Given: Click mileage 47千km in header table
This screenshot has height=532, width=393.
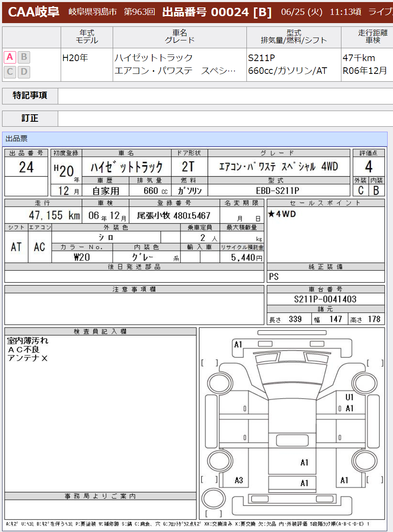Looking at the screenshot, I should 359,58.
